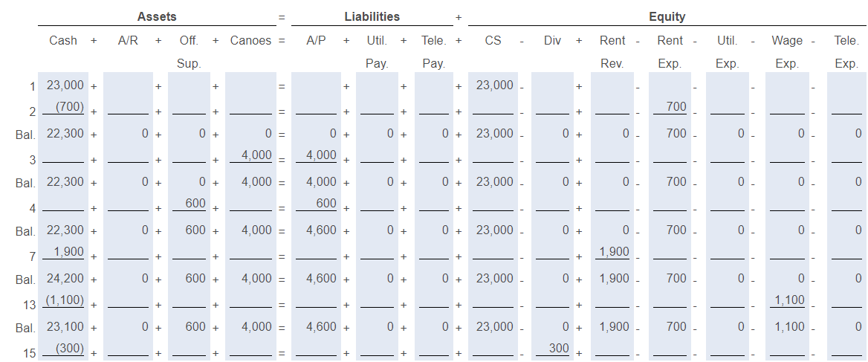Click the CS cell showing 23,000 in row 1

coord(493,85)
